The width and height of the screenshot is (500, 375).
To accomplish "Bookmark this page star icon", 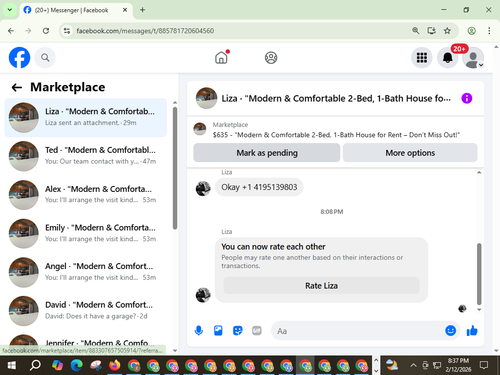I will (447, 31).
